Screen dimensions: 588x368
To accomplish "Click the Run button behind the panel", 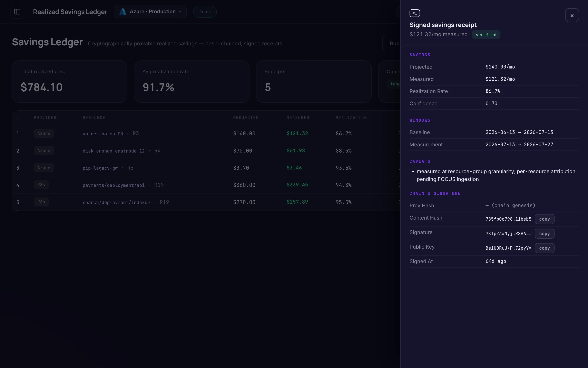I will [x=391, y=44].
